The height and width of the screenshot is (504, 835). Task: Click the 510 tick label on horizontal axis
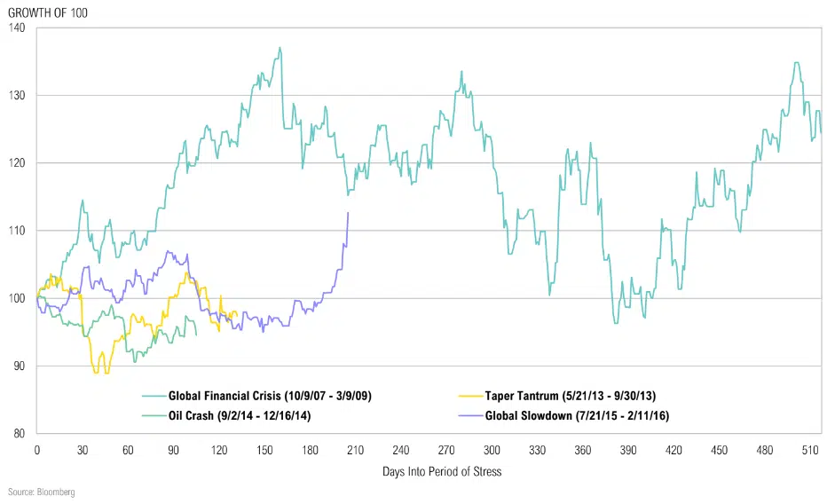click(x=810, y=449)
